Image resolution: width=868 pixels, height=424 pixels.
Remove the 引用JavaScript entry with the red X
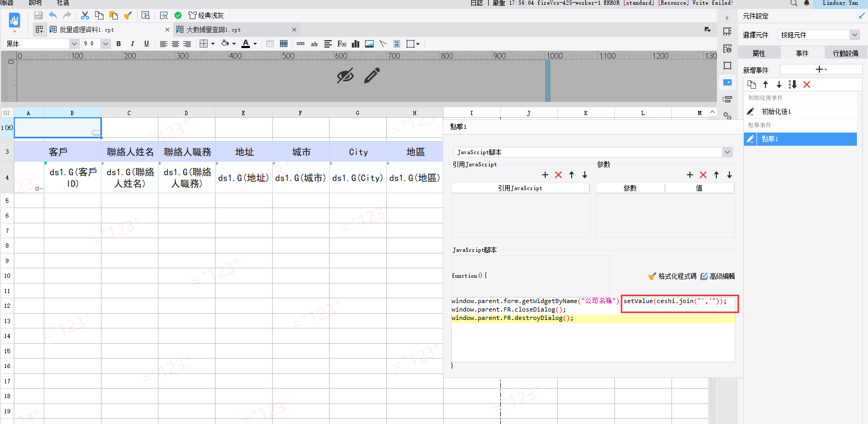[x=558, y=175]
